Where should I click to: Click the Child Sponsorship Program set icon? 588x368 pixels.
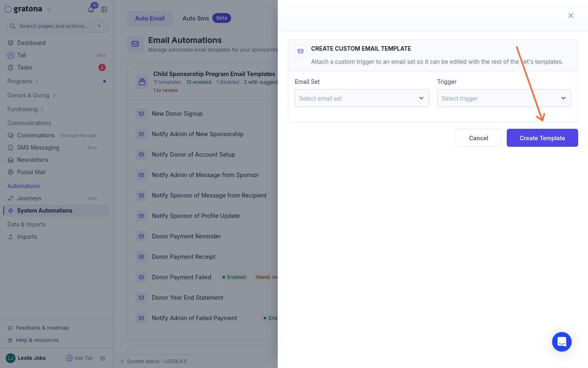coord(142,82)
